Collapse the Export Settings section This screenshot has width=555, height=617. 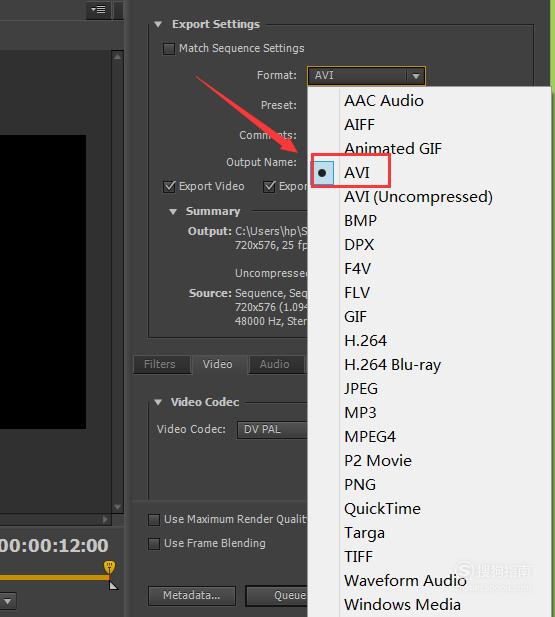point(158,24)
